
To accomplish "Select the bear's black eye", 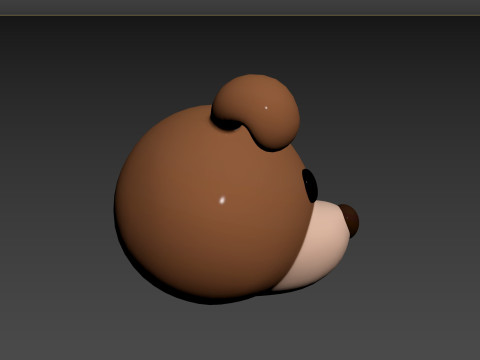I will coord(310,186).
